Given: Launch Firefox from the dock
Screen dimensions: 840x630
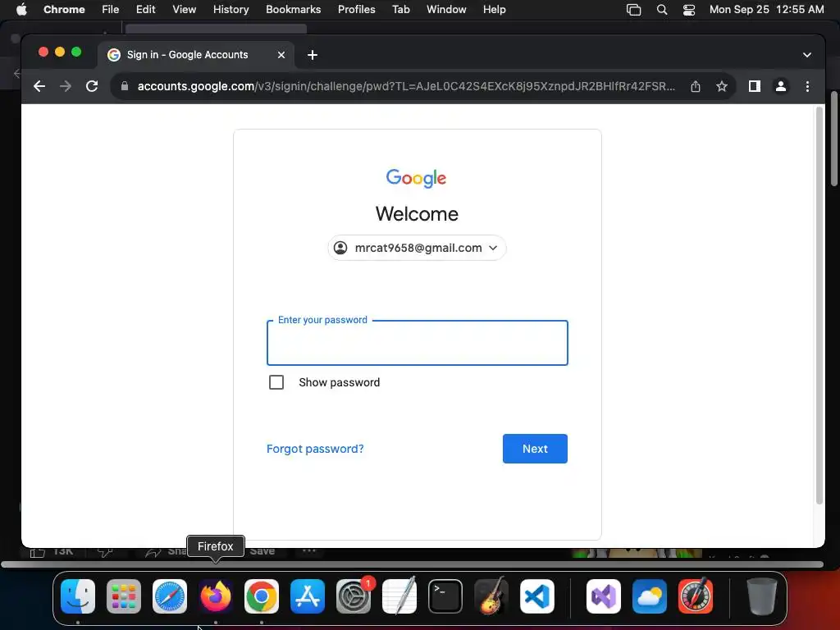Looking at the screenshot, I should [x=216, y=596].
